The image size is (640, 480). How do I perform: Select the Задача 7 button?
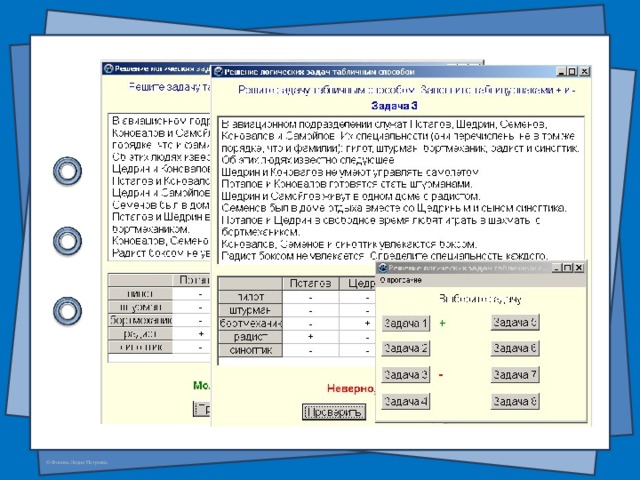[515, 374]
